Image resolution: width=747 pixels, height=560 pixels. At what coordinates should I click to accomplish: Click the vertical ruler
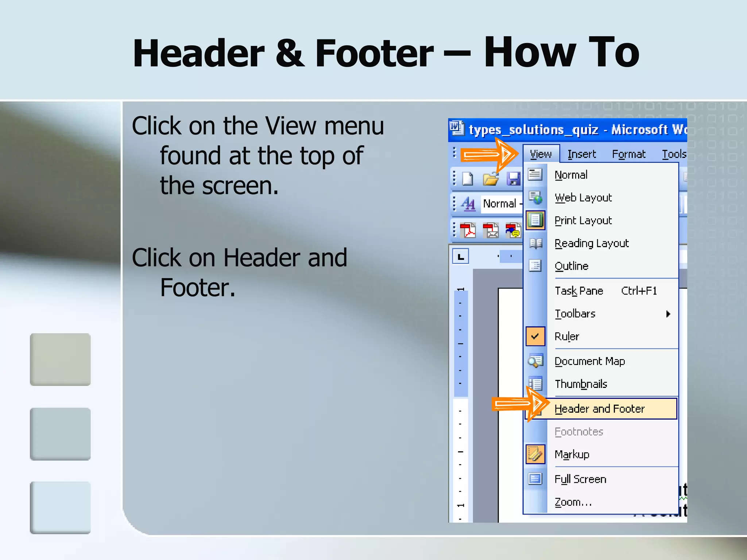(x=460, y=405)
